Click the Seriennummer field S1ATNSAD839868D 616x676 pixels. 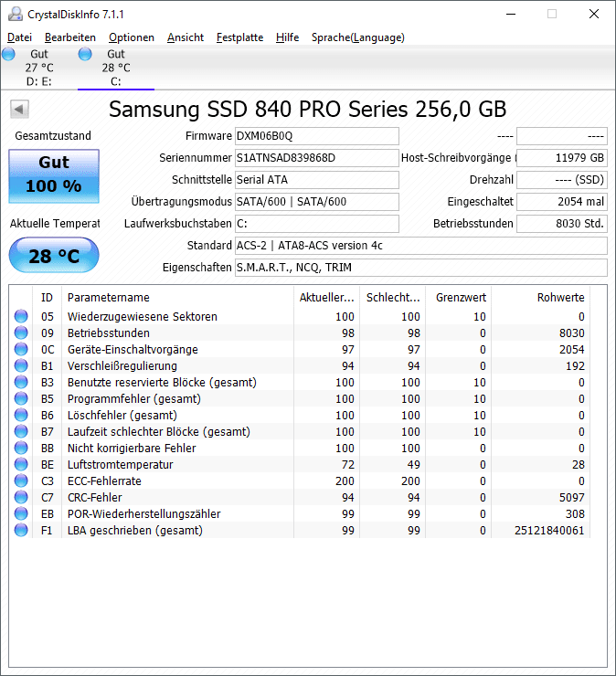click(x=317, y=158)
